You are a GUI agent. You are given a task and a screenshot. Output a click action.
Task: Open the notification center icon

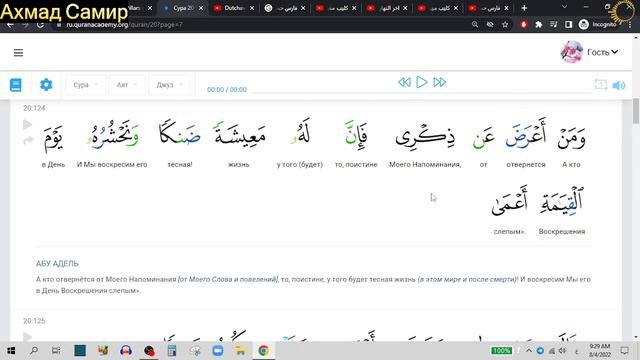(x=624, y=351)
